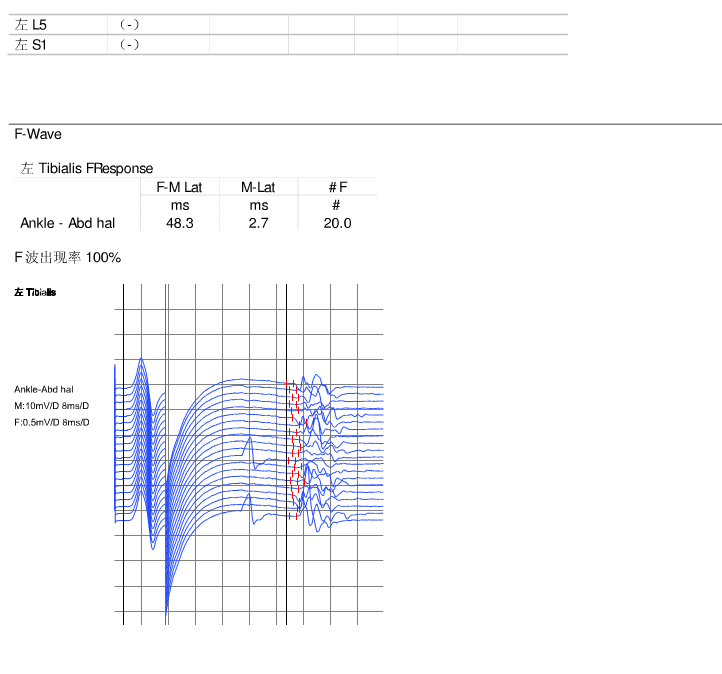Click the 2.7 M-latency value

click(258, 223)
